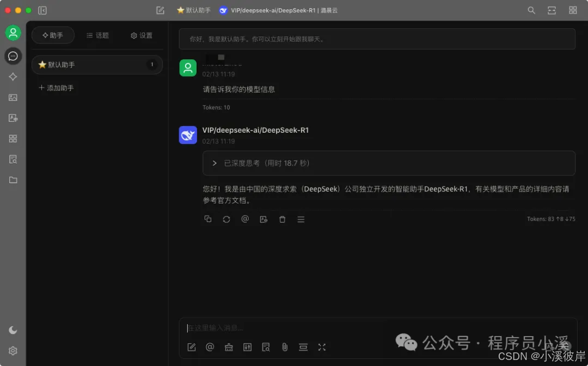Viewport: 588px width, 366px height.
Task: Copy the DeepSeek-R1 reply
Action: coord(208,219)
